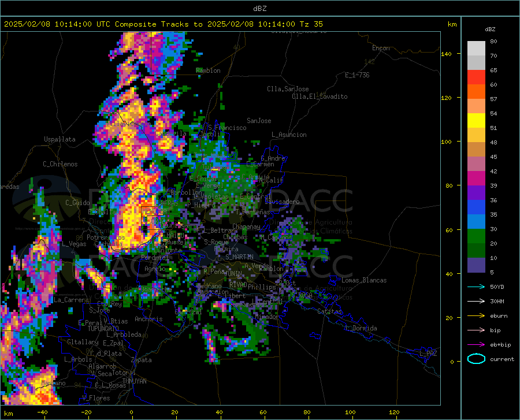
Task: Click the Anchoris place label
Action: (148, 319)
